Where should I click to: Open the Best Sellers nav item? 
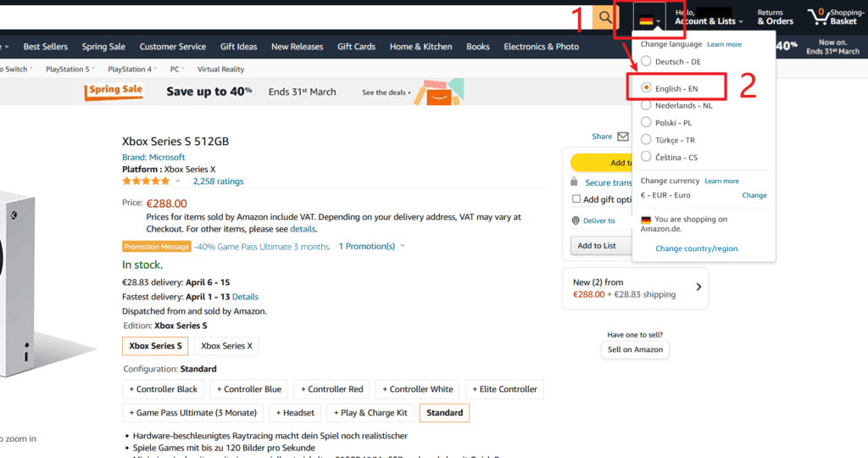click(47, 47)
